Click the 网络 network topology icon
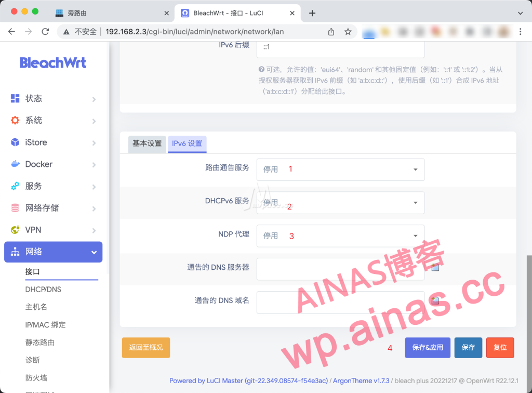The image size is (532, 393). pyautogui.click(x=15, y=252)
